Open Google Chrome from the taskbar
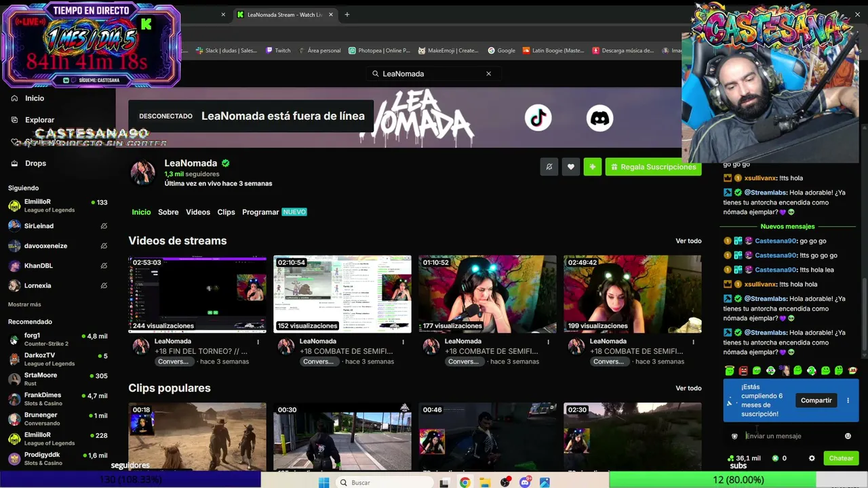 pyautogui.click(x=465, y=483)
